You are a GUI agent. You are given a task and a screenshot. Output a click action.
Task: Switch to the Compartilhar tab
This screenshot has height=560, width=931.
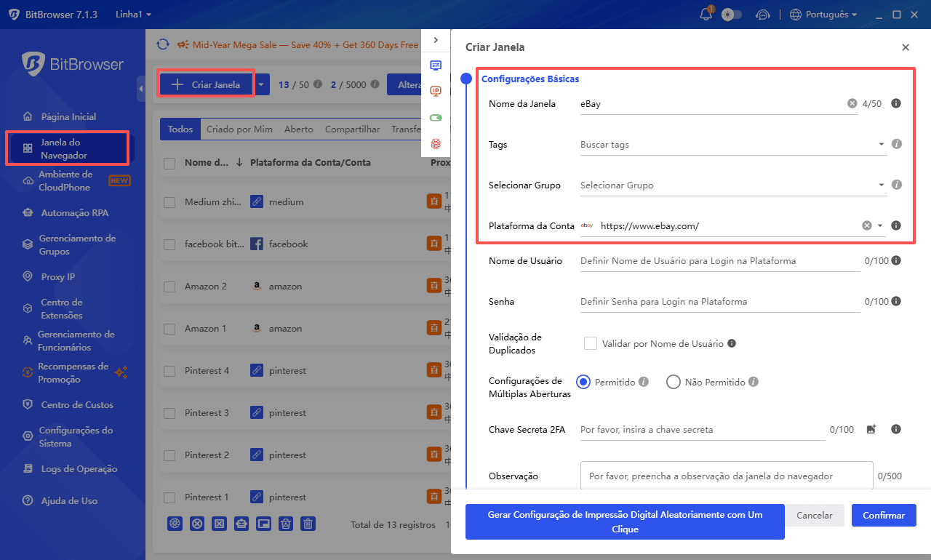(x=352, y=129)
